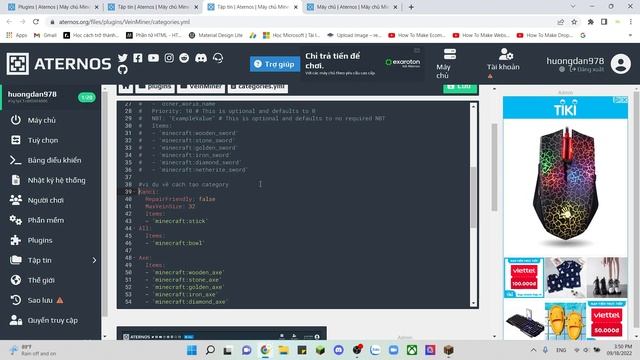The image size is (640, 360).
Task: Click the Tiki gaming mouse ad image
Action: (565, 187)
